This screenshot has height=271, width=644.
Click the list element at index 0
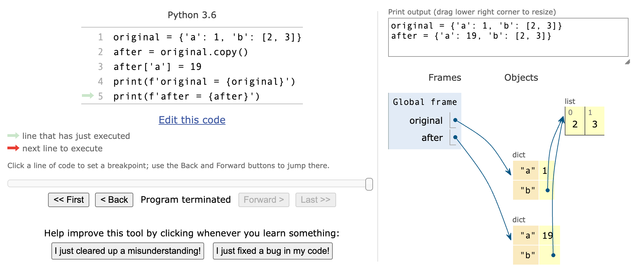tap(575, 121)
